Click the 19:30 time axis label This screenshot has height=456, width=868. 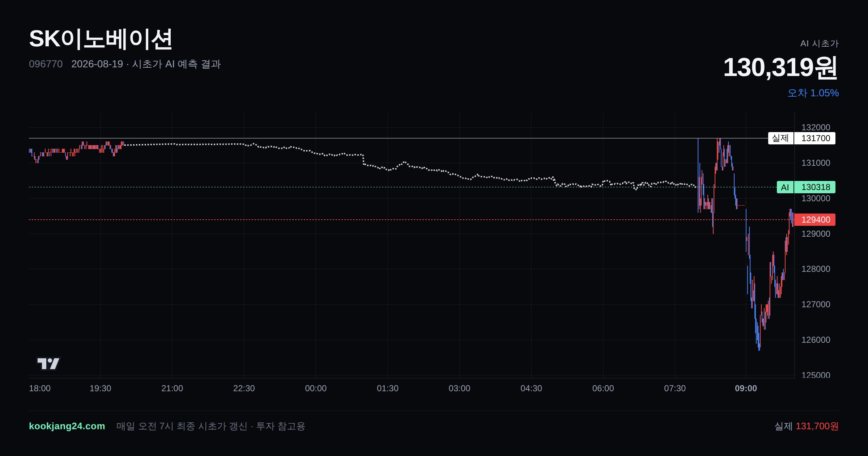click(100, 388)
